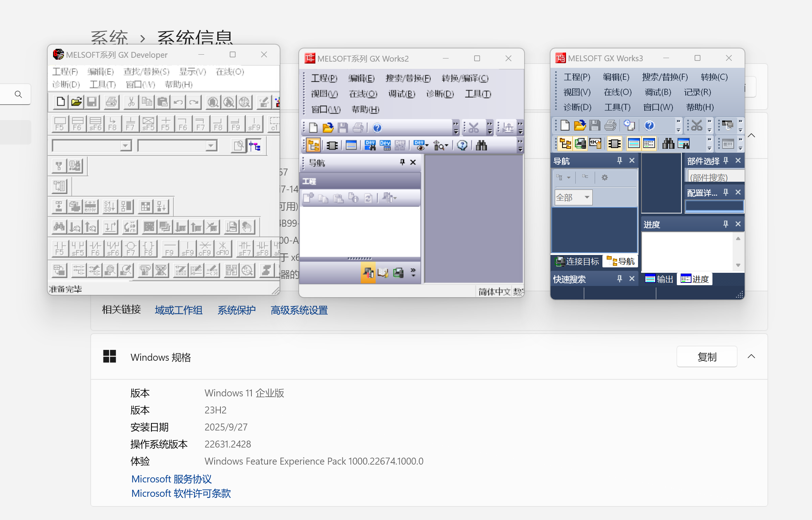This screenshot has width=812, height=520.
Task: Click Save icon in GX Works2 toolbar
Action: click(x=342, y=127)
